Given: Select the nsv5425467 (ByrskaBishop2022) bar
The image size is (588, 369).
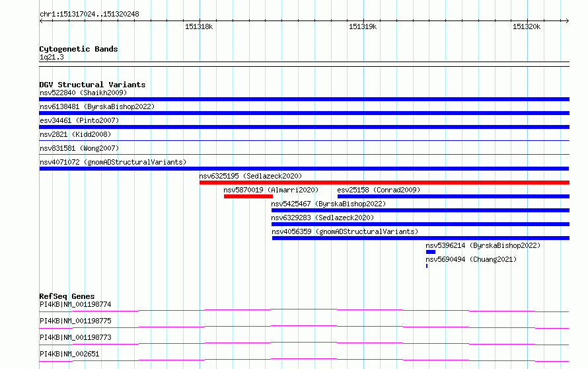Looking at the screenshot, I should [420, 210].
